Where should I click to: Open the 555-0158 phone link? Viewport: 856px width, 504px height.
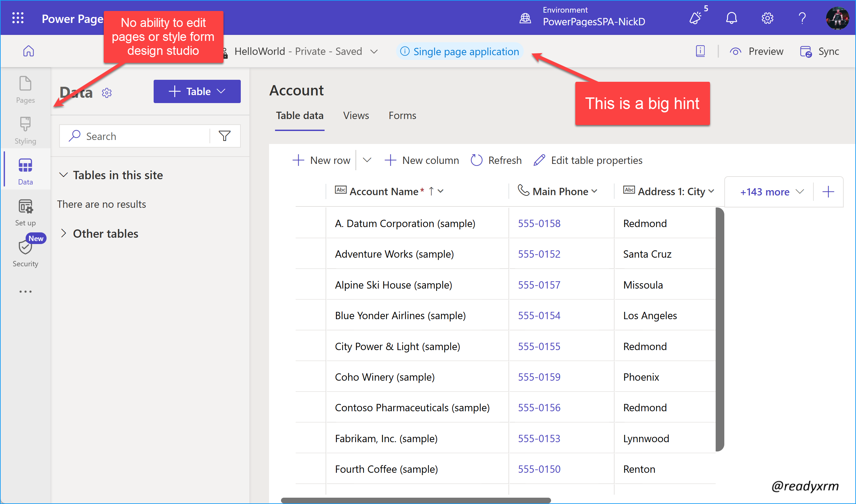click(539, 223)
